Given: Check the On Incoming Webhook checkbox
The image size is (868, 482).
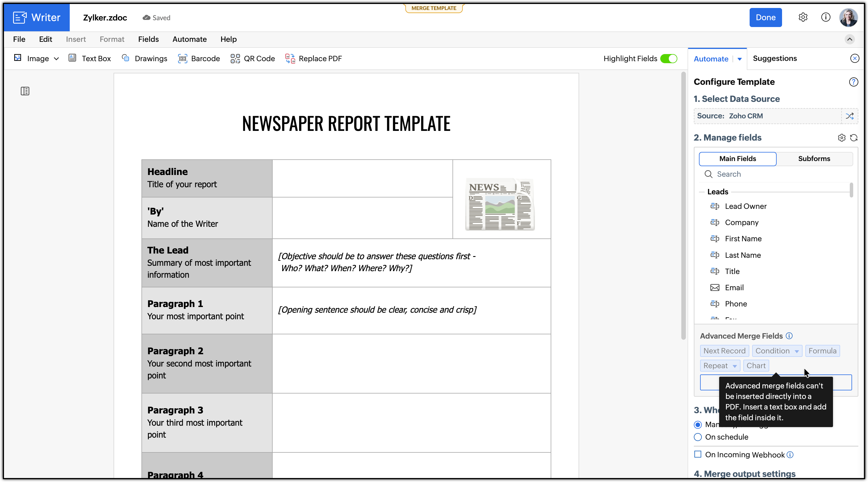Looking at the screenshot, I should click(698, 454).
